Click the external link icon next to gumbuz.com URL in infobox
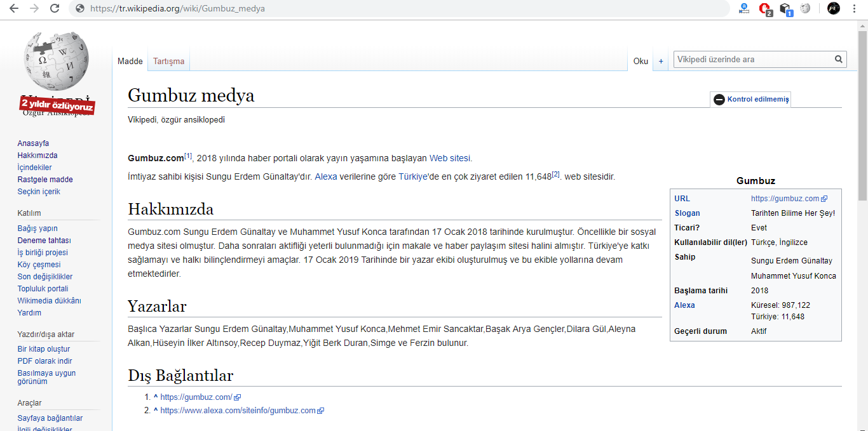This screenshot has width=868, height=431. coord(825,199)
